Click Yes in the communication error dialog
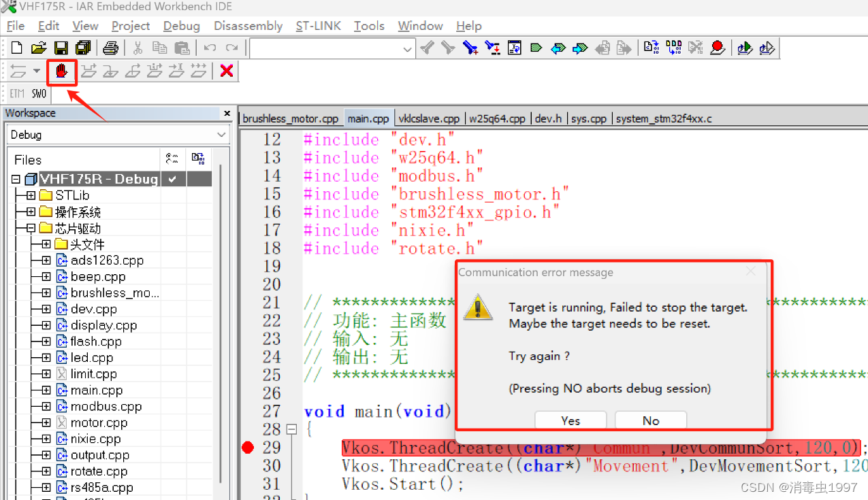868x500 pixels. (570, 420)
